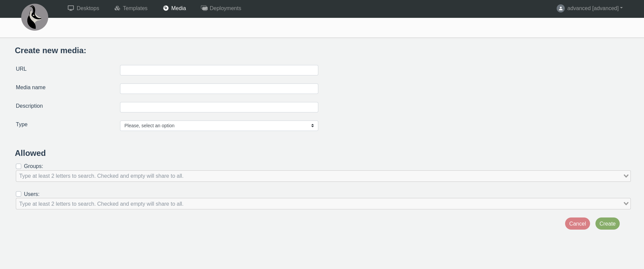644x269 pixels.
Task: Click the user avatar icon
Action: 560,8
